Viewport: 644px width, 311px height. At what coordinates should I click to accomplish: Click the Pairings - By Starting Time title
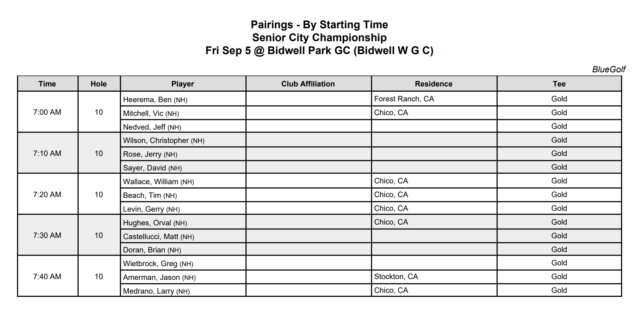pyautogui.click(x=319, y=25)
